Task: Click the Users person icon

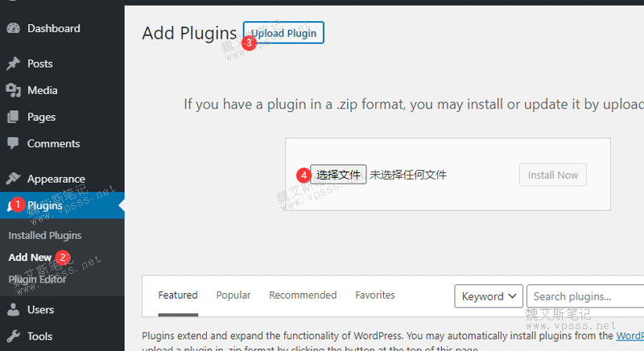Action: coord(13,309)
